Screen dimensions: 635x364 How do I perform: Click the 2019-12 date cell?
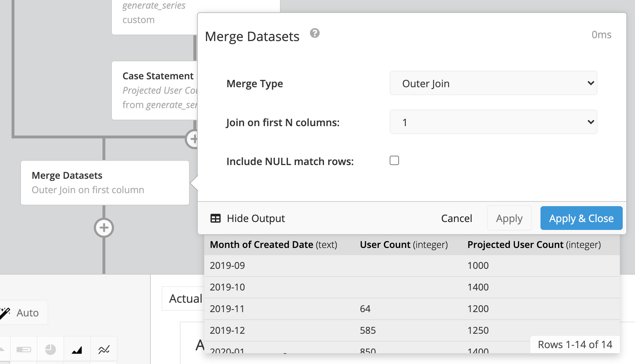pos(227,330)
